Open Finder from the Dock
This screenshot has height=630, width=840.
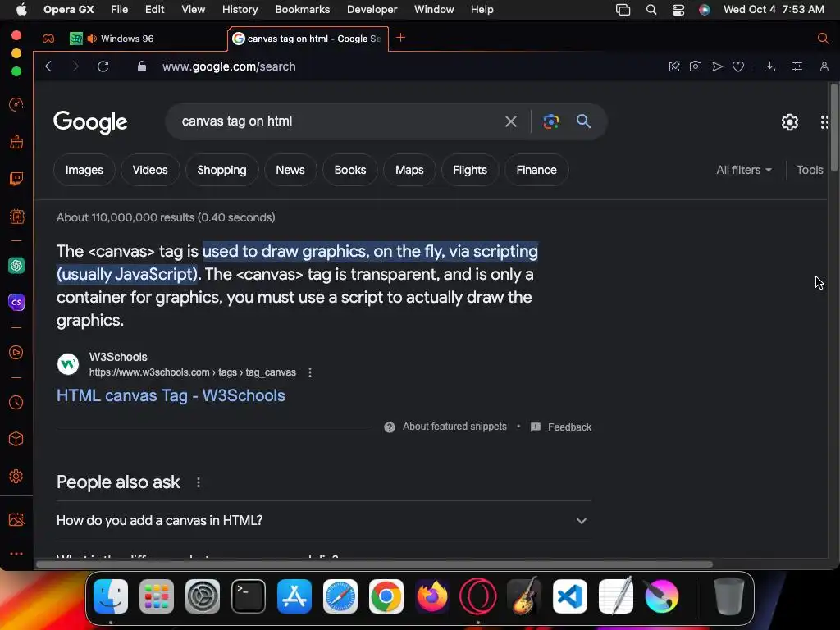[111, 596]
